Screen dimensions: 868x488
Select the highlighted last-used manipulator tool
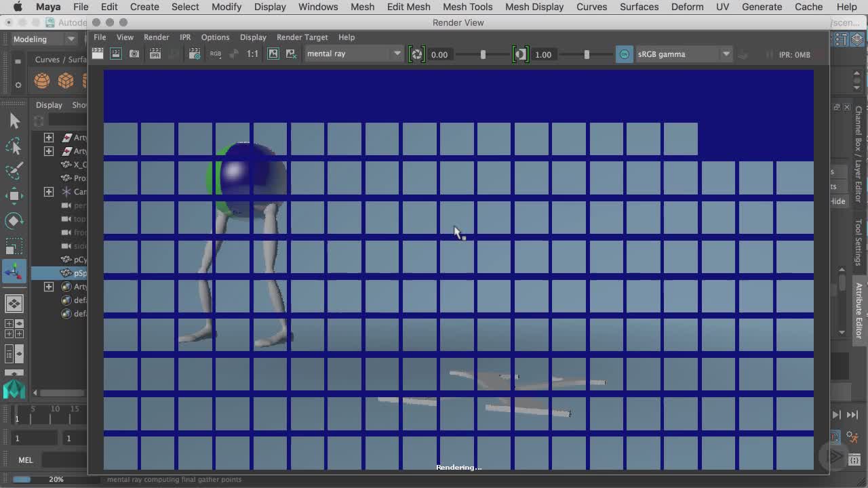14,272
